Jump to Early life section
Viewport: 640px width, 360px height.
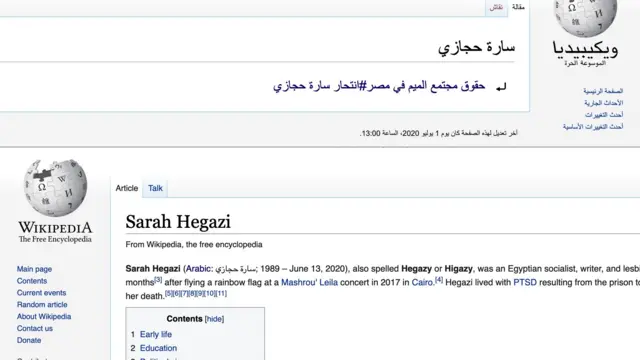156,334
